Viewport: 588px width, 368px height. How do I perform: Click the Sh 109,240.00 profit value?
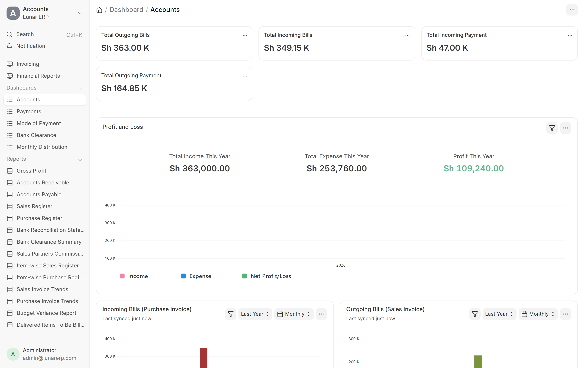click(473, 168)
